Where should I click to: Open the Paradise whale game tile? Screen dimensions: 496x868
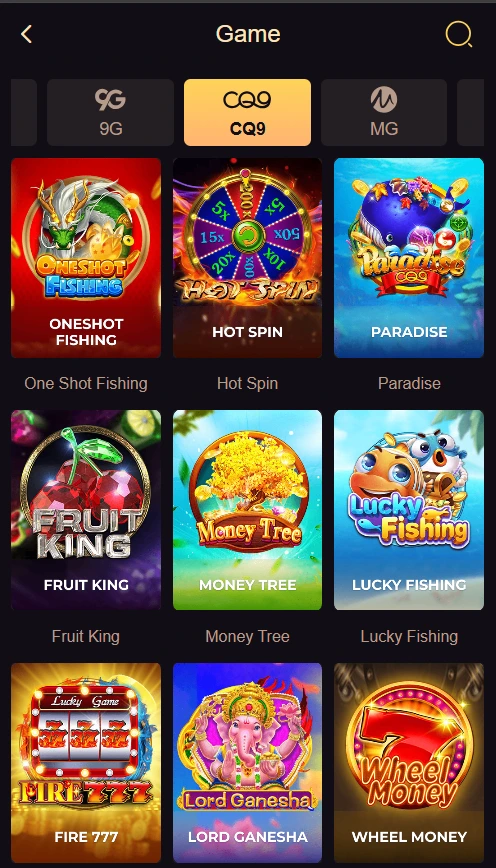(409, 258)
